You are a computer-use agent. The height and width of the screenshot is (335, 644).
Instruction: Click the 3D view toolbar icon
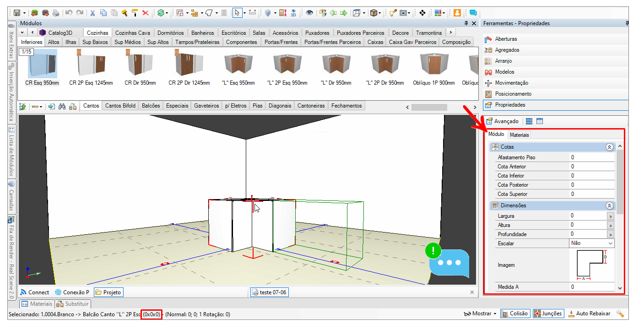click(x=293, y=13)
